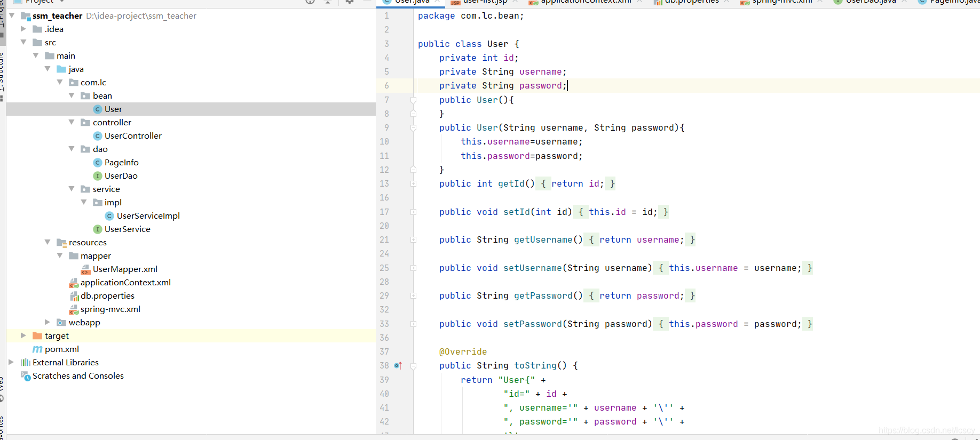Click the ssm_teacher module folder icon
The height and width of the screenshot is (440, 980).
pos(26,16)
